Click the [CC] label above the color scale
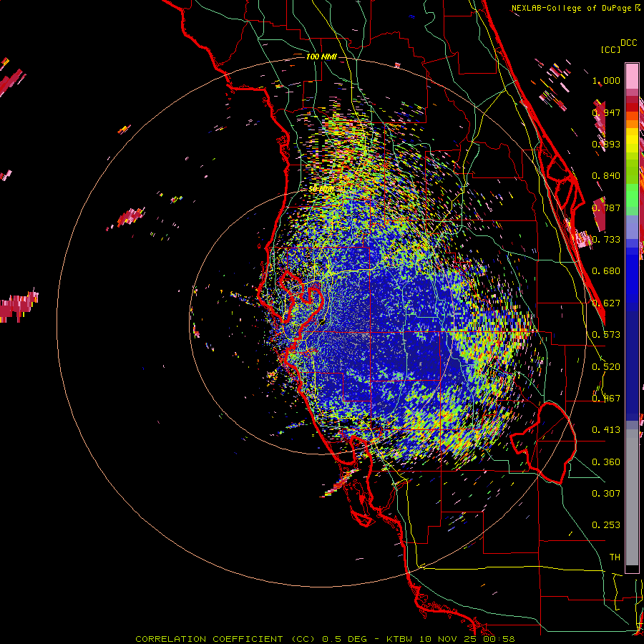This screenshot has height=644, width=644. click(610, 49)
